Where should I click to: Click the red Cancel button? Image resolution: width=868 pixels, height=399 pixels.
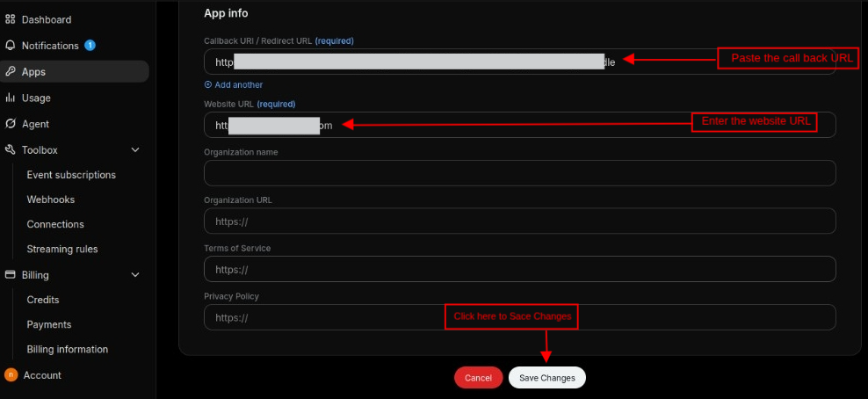478,377
